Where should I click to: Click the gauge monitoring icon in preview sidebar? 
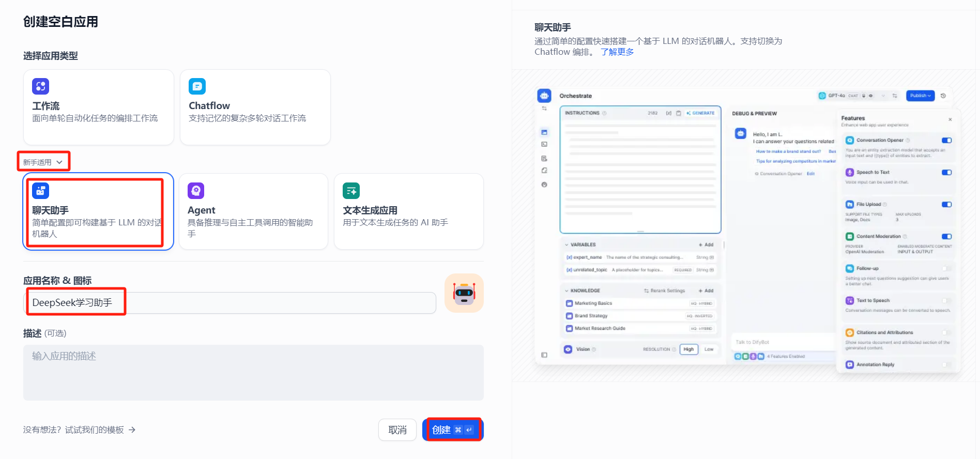(544, 185)
